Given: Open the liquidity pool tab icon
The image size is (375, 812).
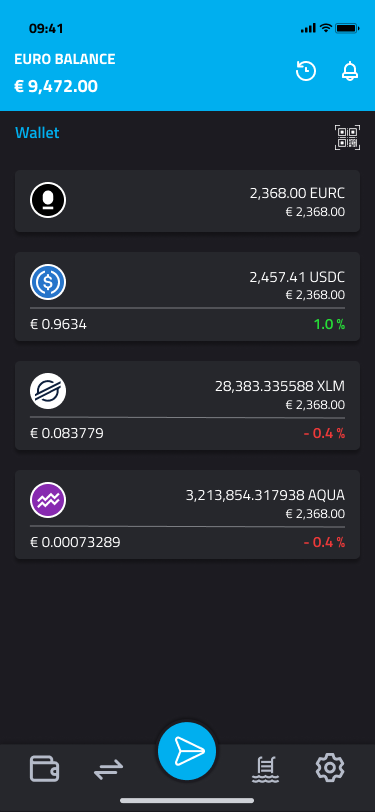Looking at the screenshot, I should pos(265,769).
